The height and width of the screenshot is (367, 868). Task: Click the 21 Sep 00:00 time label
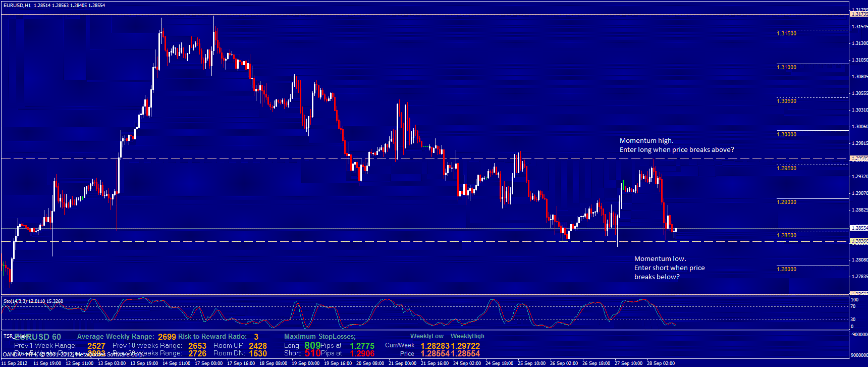pos(402,363)
